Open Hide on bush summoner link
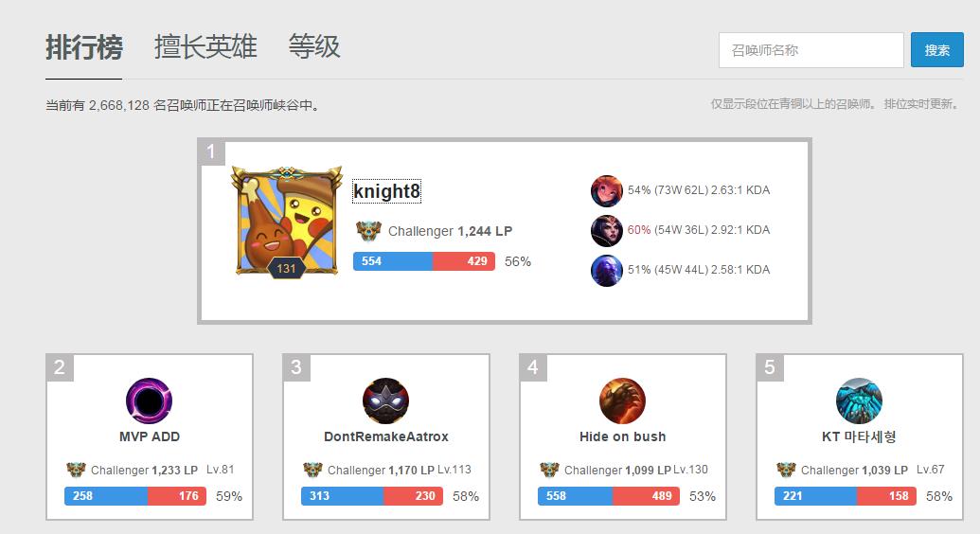 622,436
